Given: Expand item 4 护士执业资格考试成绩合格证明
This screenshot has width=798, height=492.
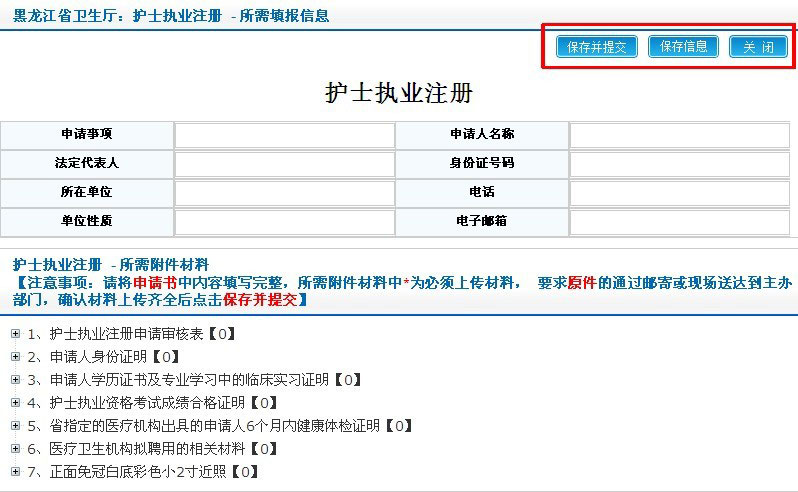Looking at the screenshot, I should (x=15, y=402).
